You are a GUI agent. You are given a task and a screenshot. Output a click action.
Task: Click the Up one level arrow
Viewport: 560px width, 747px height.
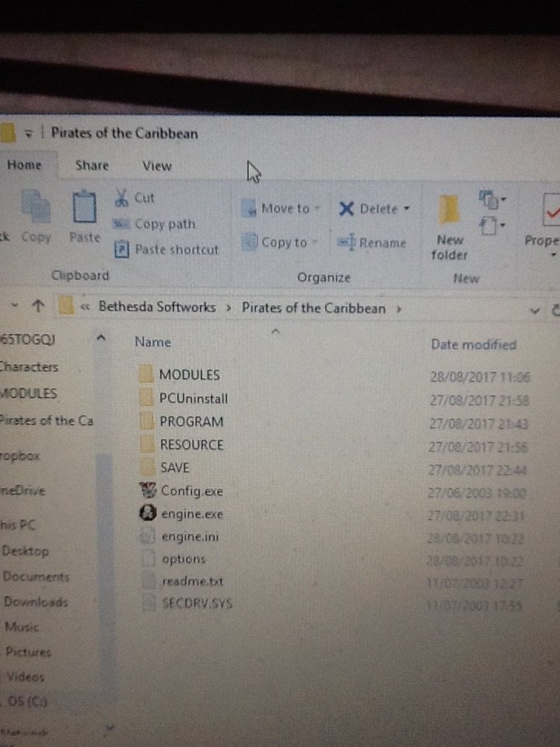pos(38,305)
